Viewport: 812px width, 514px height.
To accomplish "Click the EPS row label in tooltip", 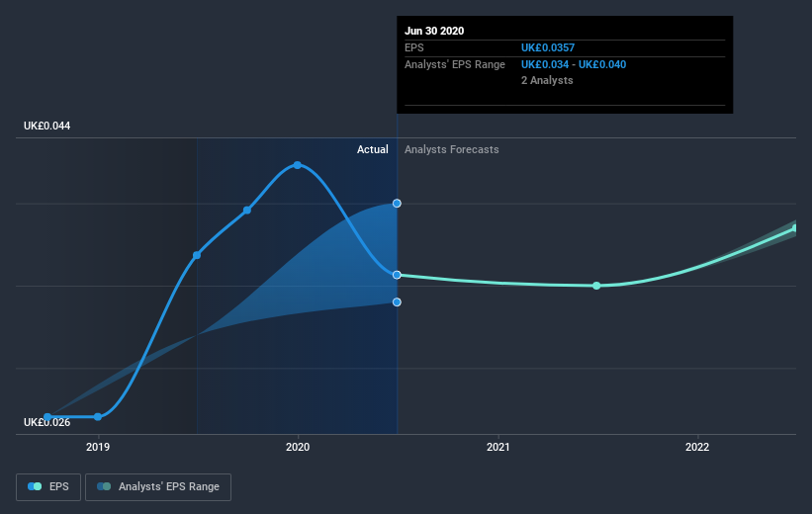I will (x=414, y=47).
